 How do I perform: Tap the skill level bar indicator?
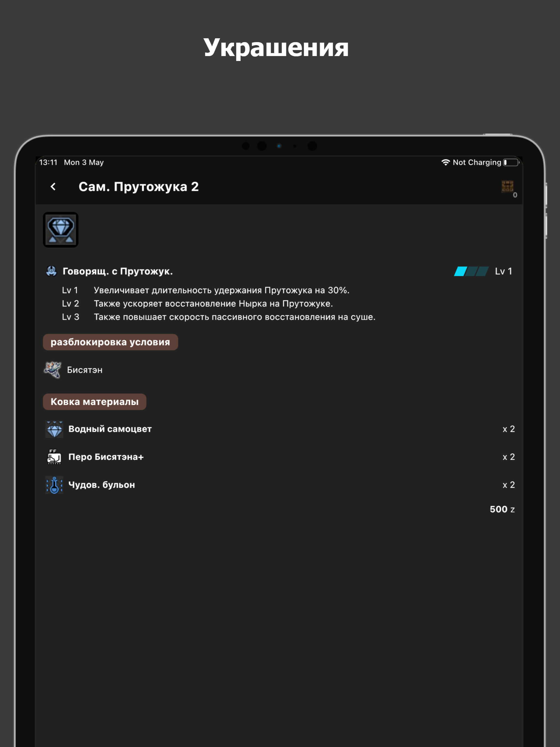point(471,271)
